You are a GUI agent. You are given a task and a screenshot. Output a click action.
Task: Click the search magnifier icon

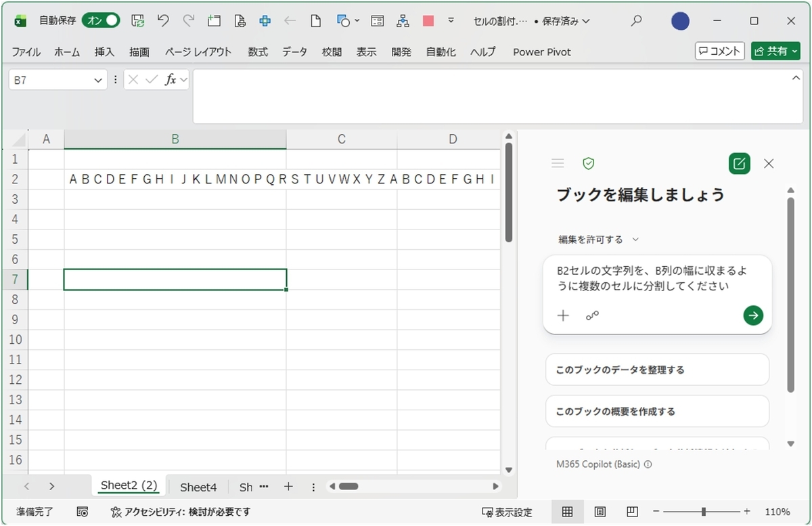636,21
